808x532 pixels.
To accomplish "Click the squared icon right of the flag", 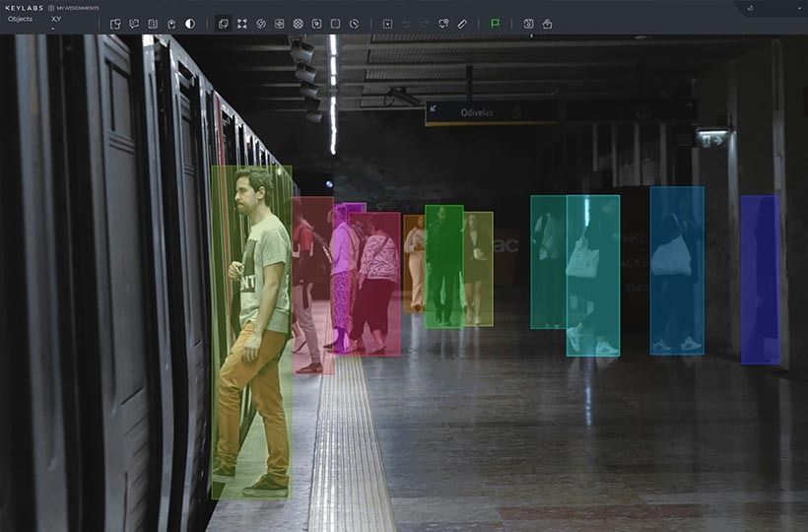I will click(528, 24).
